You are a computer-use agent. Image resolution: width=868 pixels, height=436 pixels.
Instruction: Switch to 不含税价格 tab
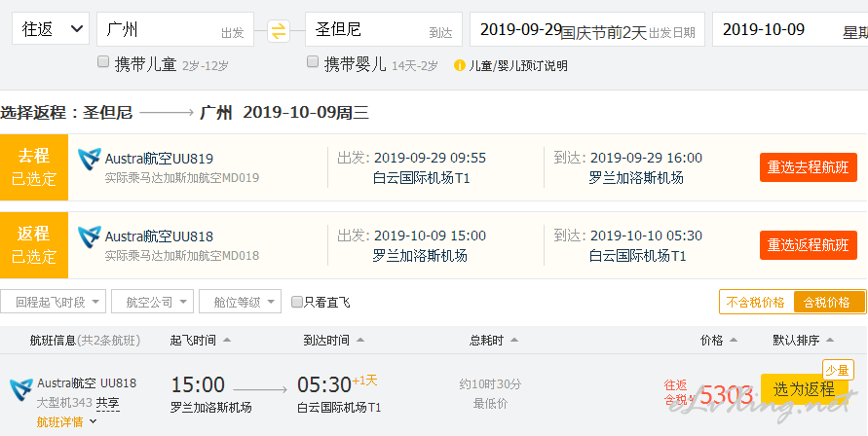tap(756, 303)
